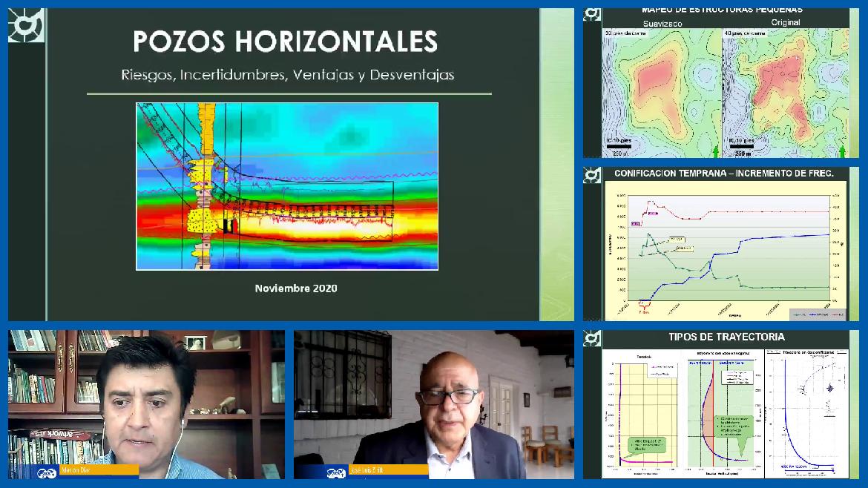The height and width of the screenshot is (488, 868).
Task: Select the Original map label
Action: pos(786,22)
